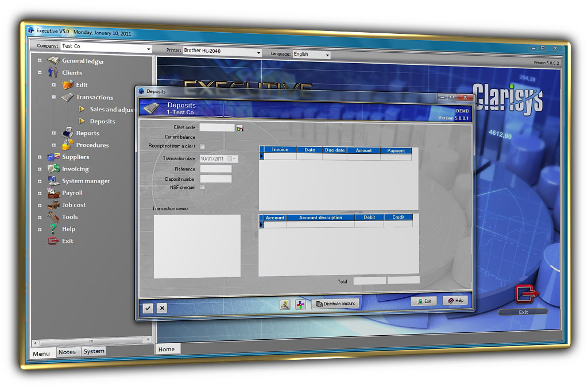The width and height of the screenshot is (588, 392).
Task: Click the Procedures folder icon
Action: [68, 144]
